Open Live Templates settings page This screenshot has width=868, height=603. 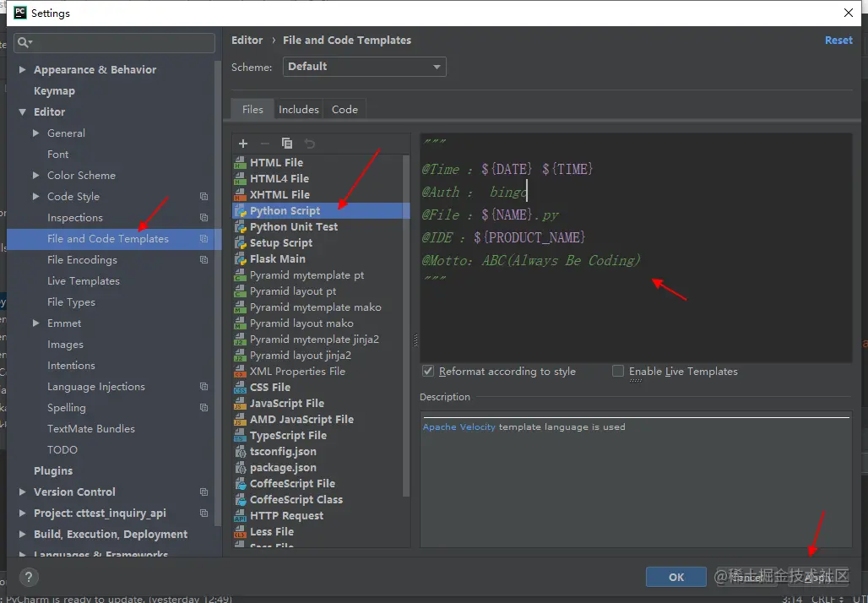point(84,281)
